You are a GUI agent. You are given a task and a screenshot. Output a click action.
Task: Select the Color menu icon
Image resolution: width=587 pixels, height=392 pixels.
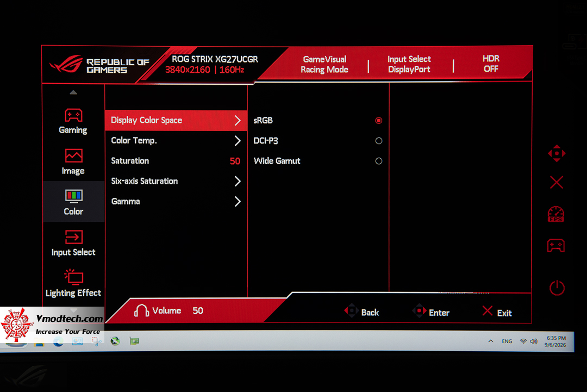tap(73, 196)
